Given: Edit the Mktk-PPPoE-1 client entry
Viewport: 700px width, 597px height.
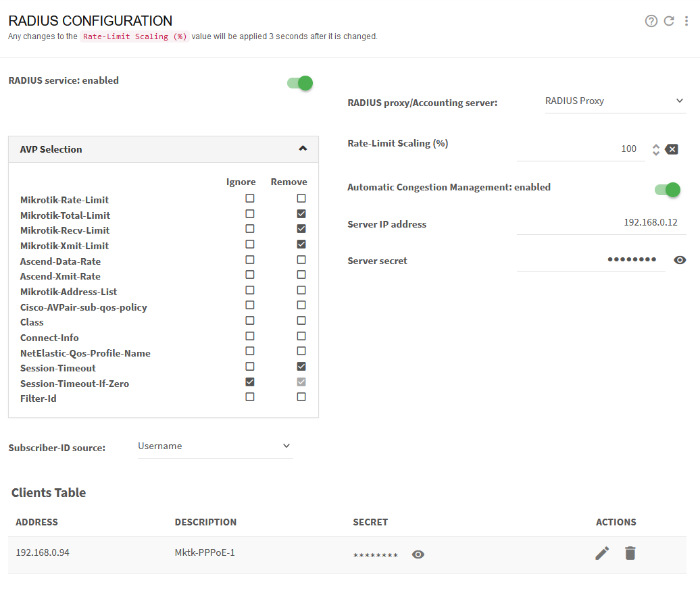Looking at the screenshot, I should (x=601, y=552).
